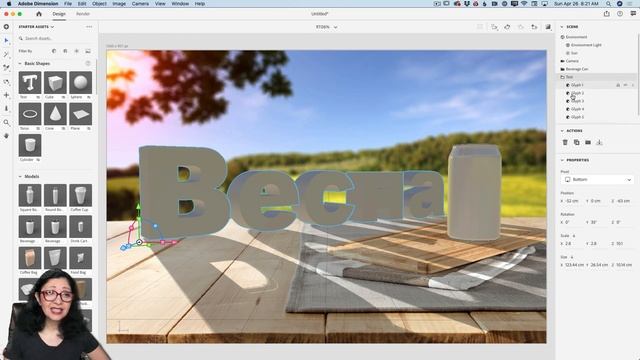Select the Sampler eyedropper tool
The width and height of the screenshot is (640, 360).
[6, 68]
